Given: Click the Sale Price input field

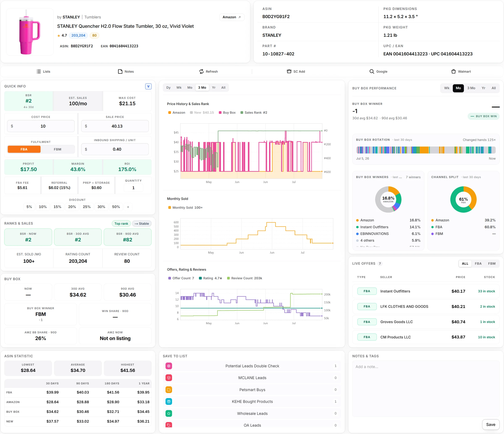Looking at the screenshot, I should point(115,126).
